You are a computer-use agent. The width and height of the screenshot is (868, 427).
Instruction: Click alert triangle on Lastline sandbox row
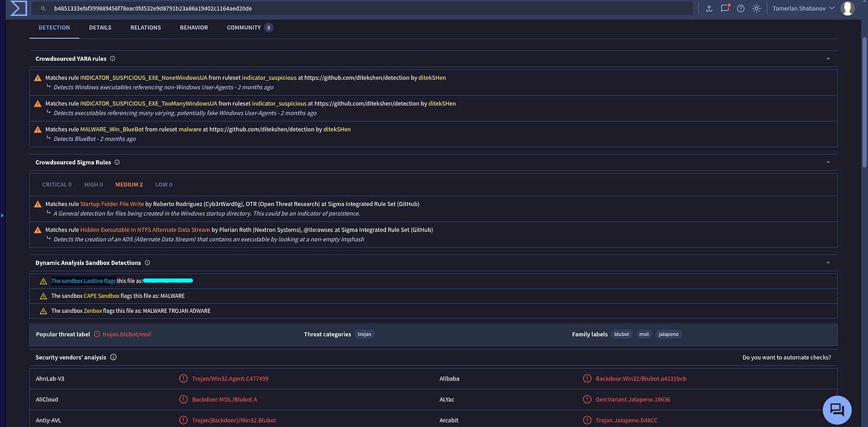click(43, 281)
